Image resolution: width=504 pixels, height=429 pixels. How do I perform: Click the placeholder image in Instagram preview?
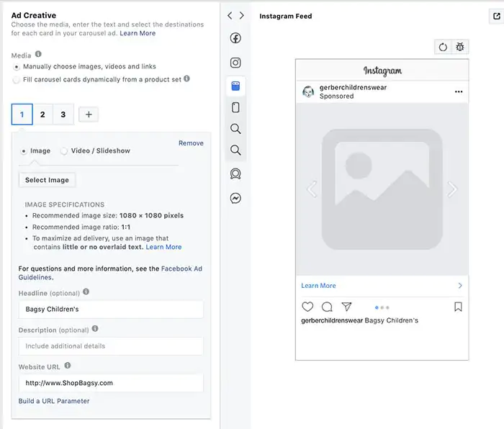tap(382, 189)
